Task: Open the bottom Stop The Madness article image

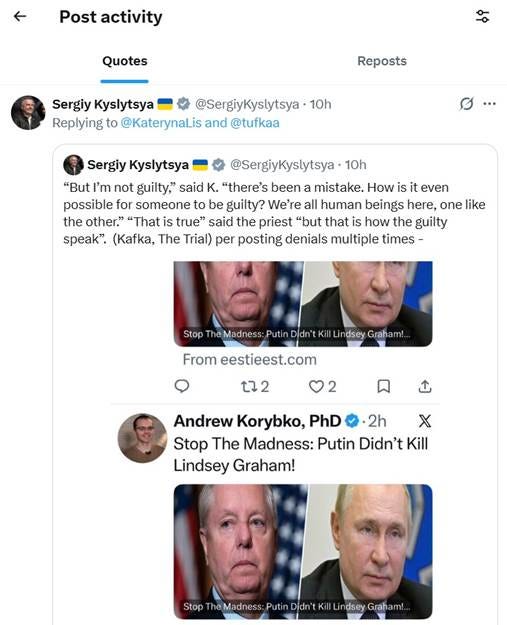Action: tap(303, 551)
